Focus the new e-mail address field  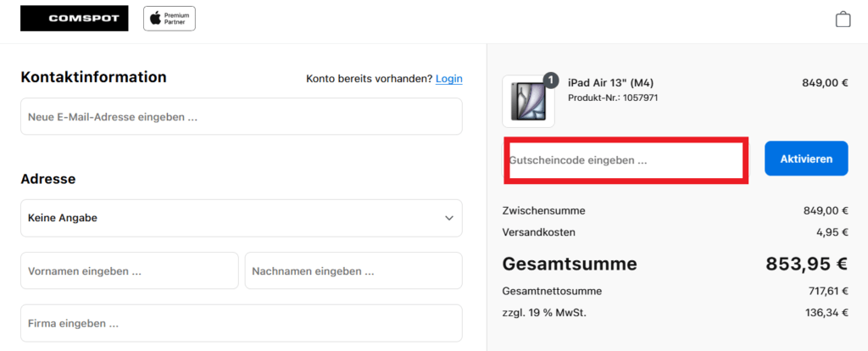pos(242,116)
